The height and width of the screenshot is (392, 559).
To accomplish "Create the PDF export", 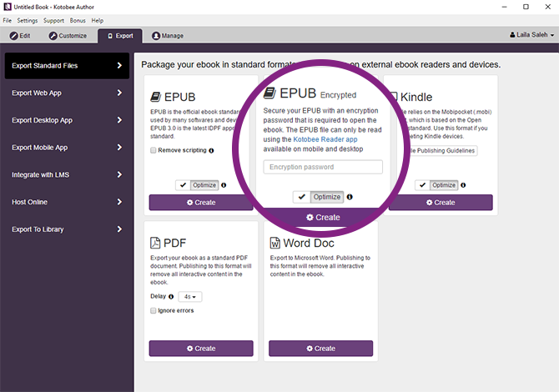I will click(201, 349).
